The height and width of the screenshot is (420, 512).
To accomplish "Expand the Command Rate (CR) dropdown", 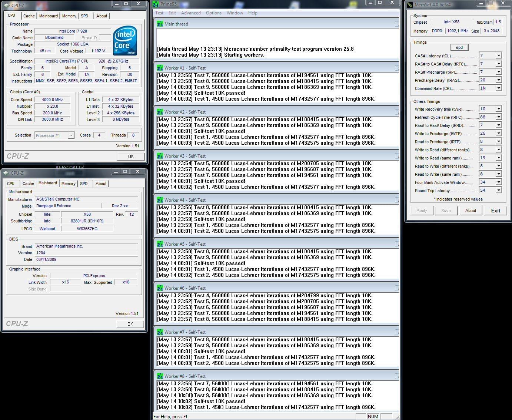I will pyautogui.click(x=499, y=88).
